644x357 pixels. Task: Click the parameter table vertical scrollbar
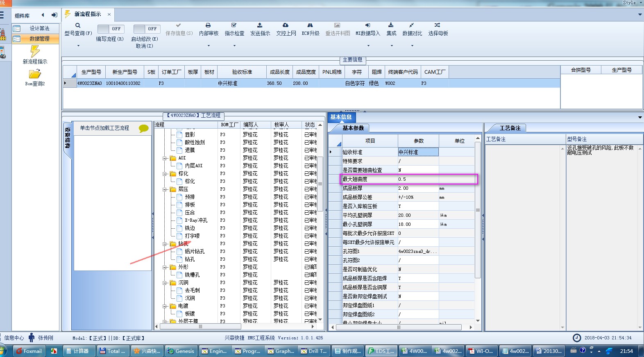pyautogui.click(x=478, y=210)
